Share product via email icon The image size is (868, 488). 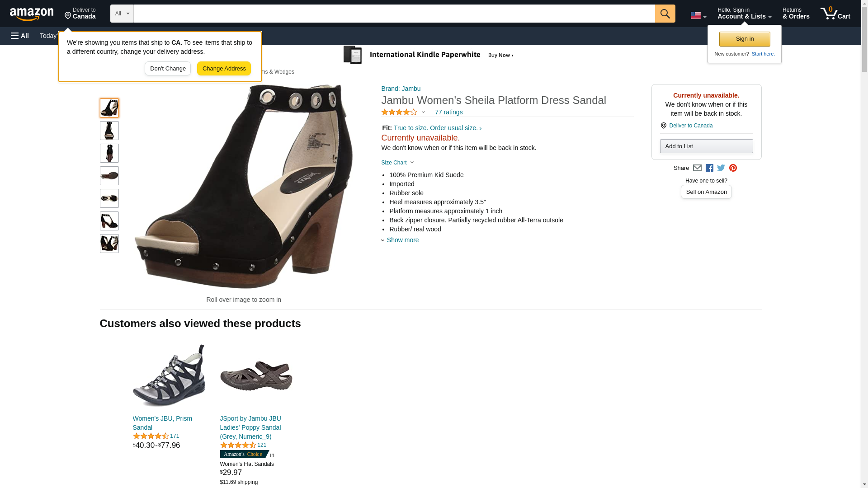pyautogui.click(x=697, y=168)
